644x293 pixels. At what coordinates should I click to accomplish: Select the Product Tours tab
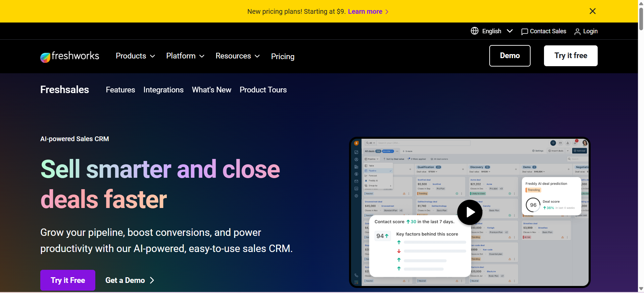pyautogui.click(x=263, y=90)
